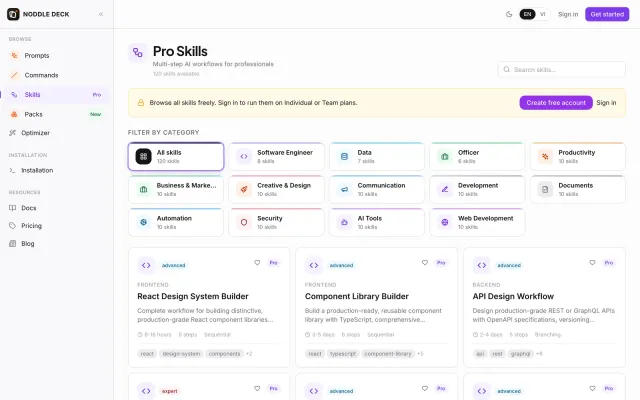Click code icon on React Design System card
Screen dimensions: 640x400
coord(146,265)
